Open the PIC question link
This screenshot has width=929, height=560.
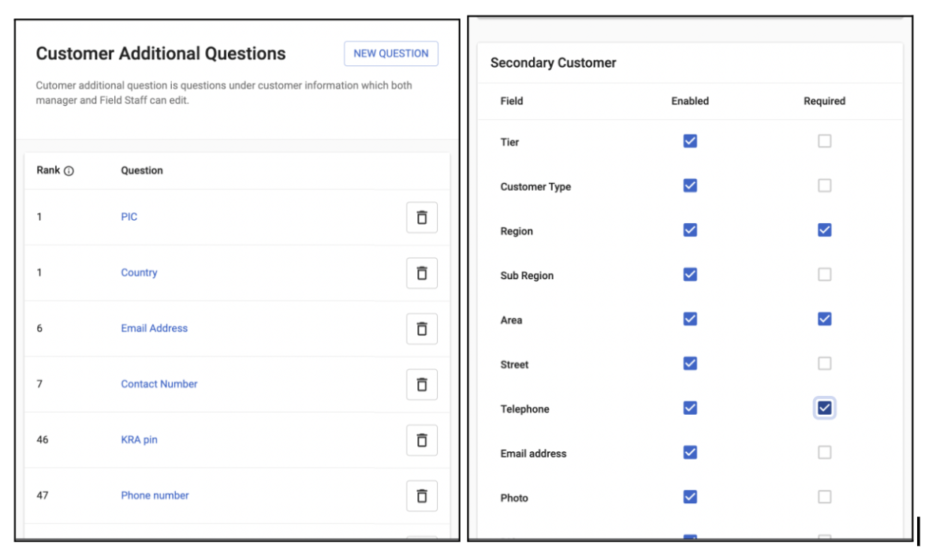coord(129,217)
